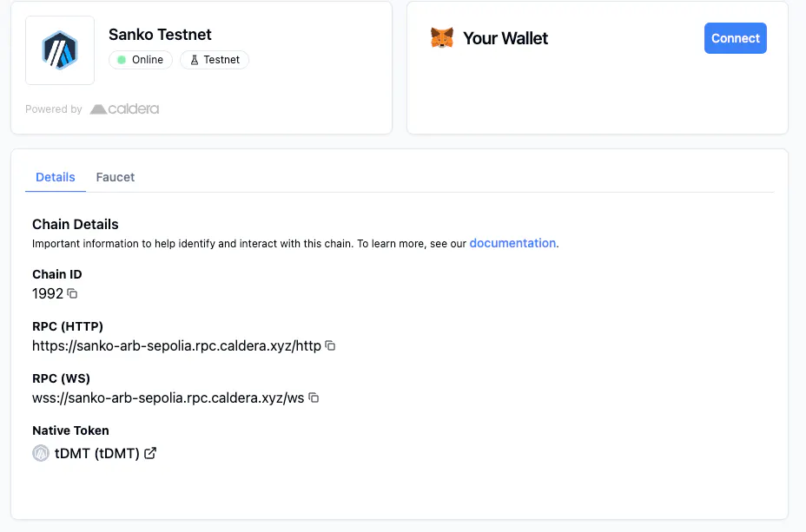Select the Details tab

(x=56, y=177)
